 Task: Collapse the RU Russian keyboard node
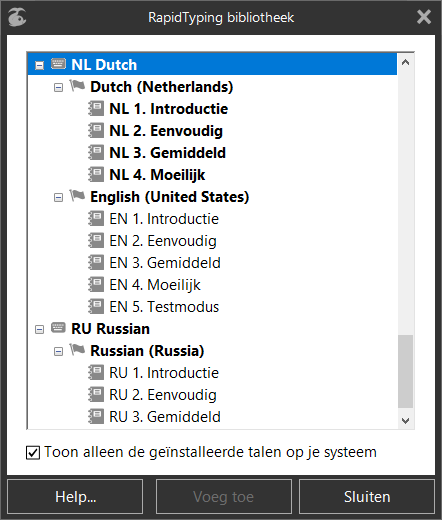(x=39, y=330)
